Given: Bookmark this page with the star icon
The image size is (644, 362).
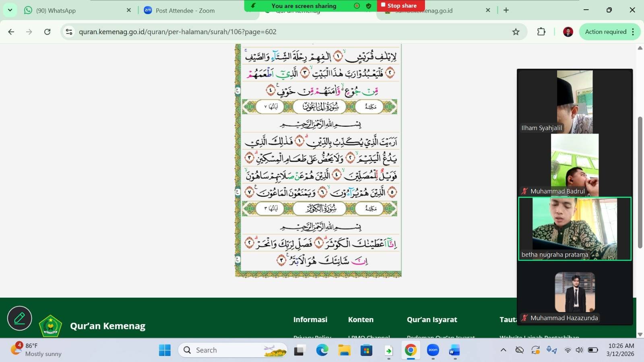Looking at the screenshot, I should [516, 31].
